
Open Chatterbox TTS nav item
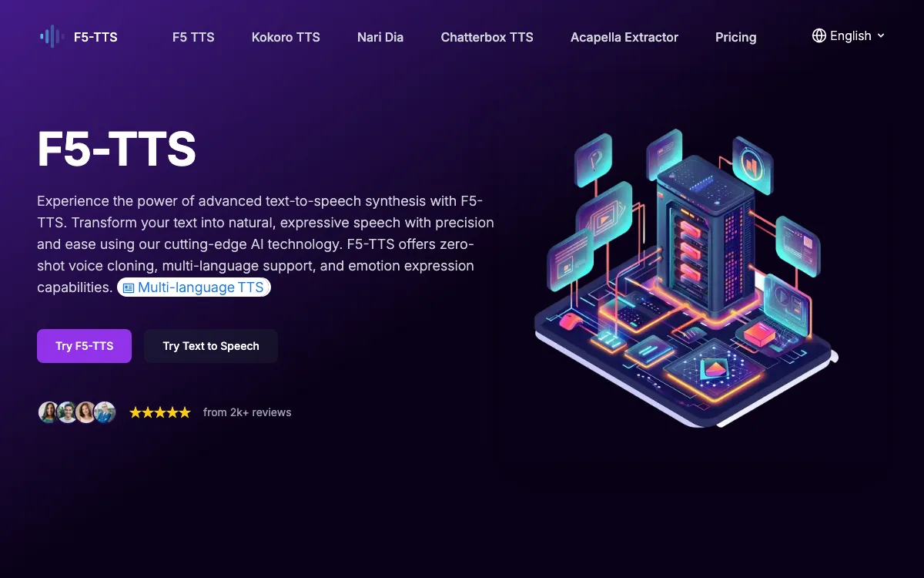487,37
